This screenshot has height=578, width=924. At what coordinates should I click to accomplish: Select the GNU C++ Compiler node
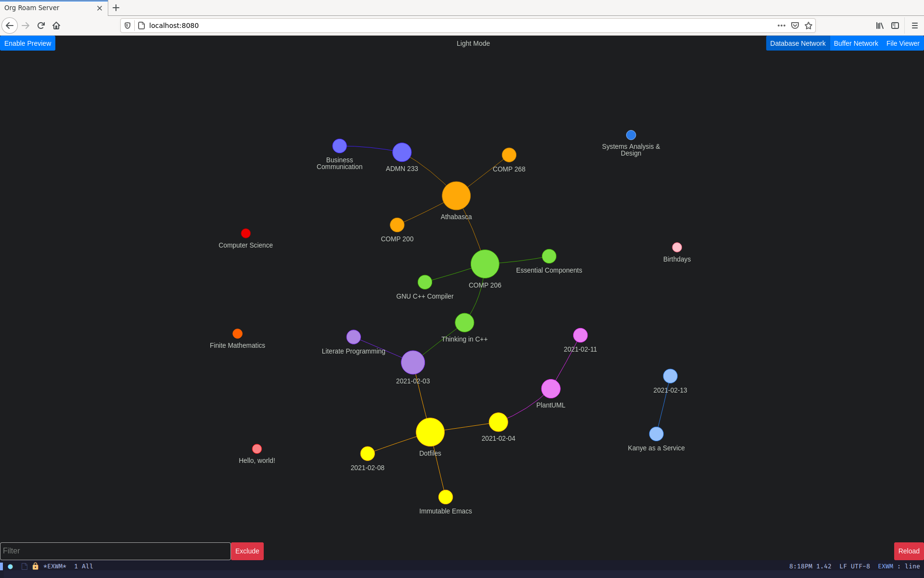tap(424, 282)
